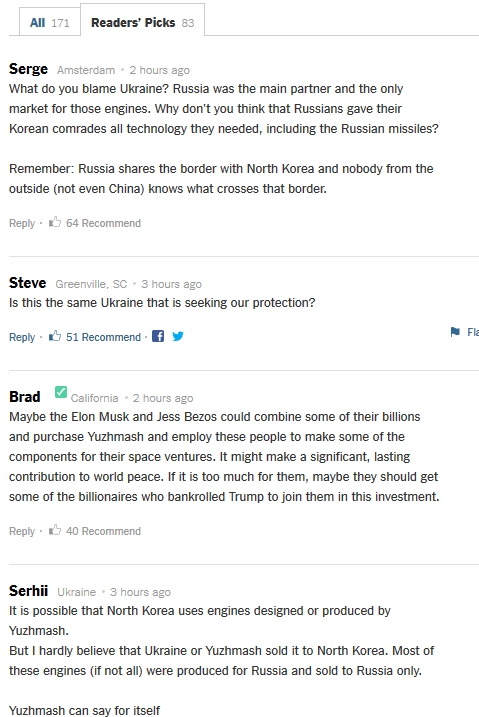Click the green verified checkmark next to Brad
479x717 pixels.
[61, 392]
